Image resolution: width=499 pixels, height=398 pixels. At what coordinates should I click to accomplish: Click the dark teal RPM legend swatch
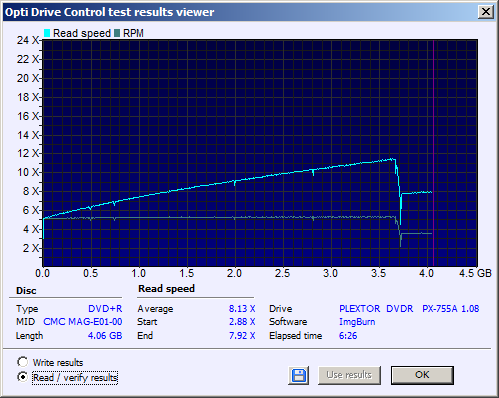point(117,33)
